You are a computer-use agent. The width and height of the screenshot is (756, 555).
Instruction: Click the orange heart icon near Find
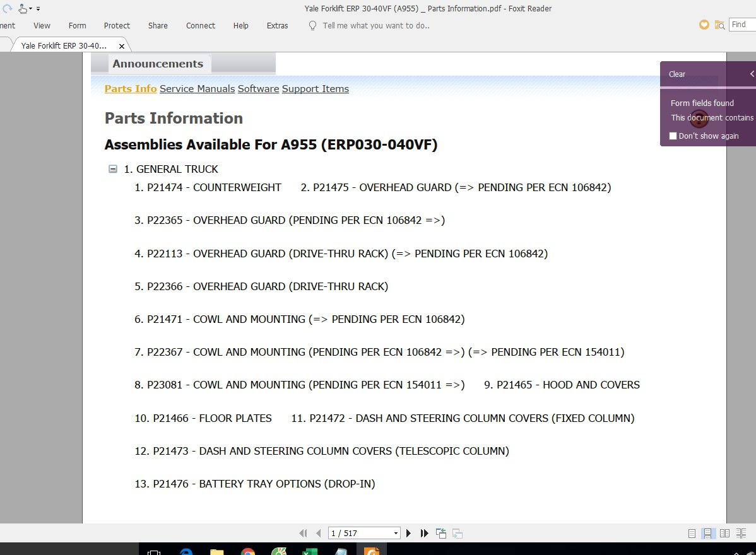click(x=704, y=25)
